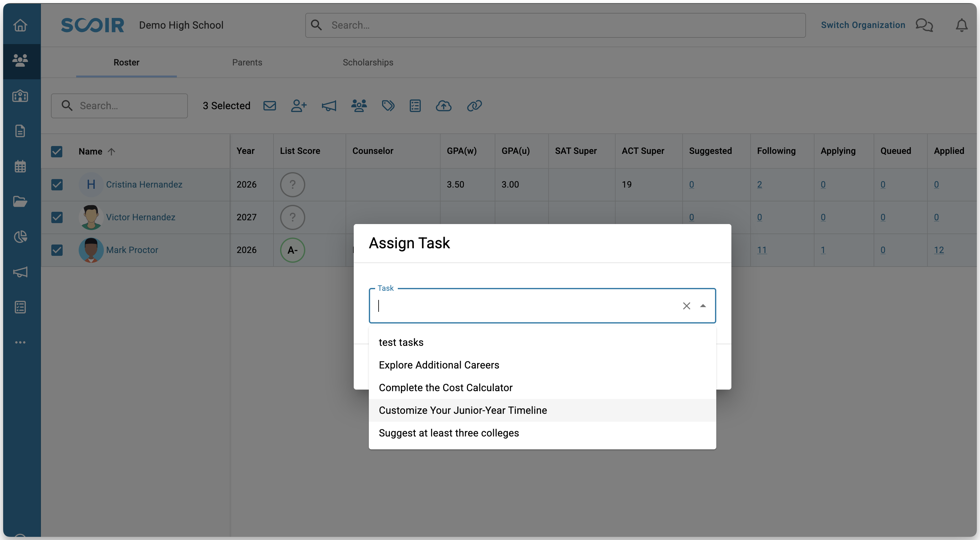Open the notifications bell icon
The width and height of the screenshot is (980, 540).
pos(961,25)
